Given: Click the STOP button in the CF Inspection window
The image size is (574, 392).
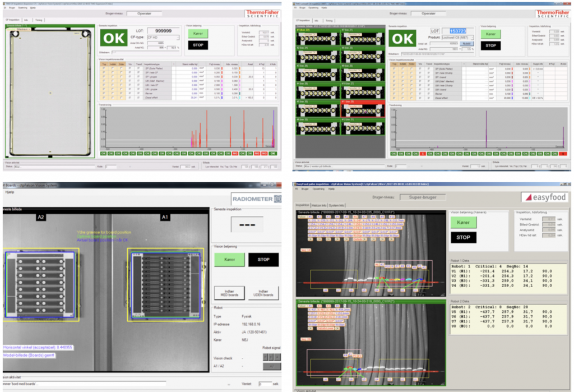Looking at the screenshot, I should (198, 45).
